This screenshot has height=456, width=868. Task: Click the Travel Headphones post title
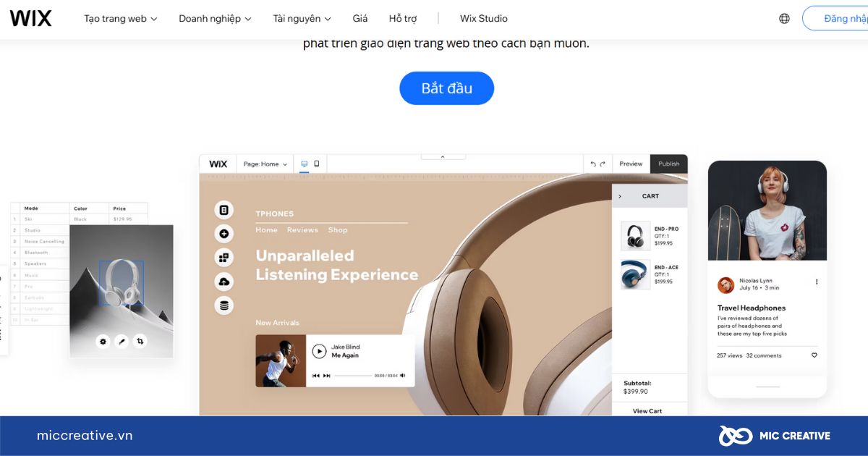tap(752, 308)
